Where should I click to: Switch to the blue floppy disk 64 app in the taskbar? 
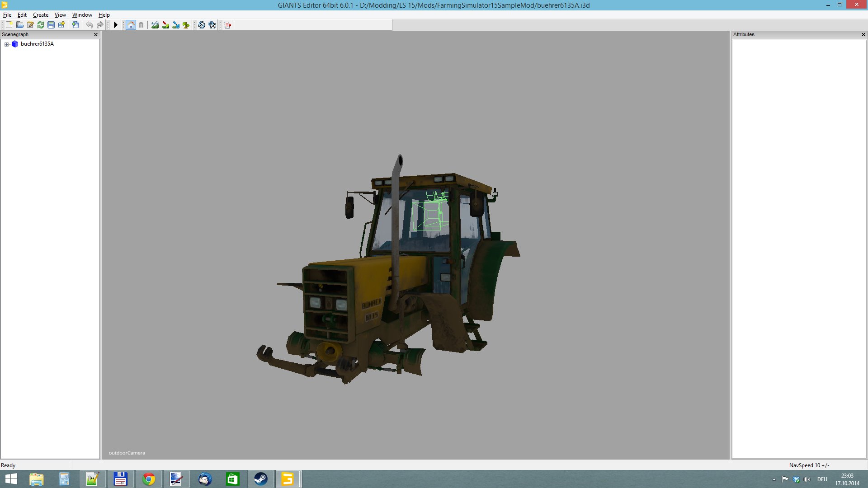click(121, 479)
